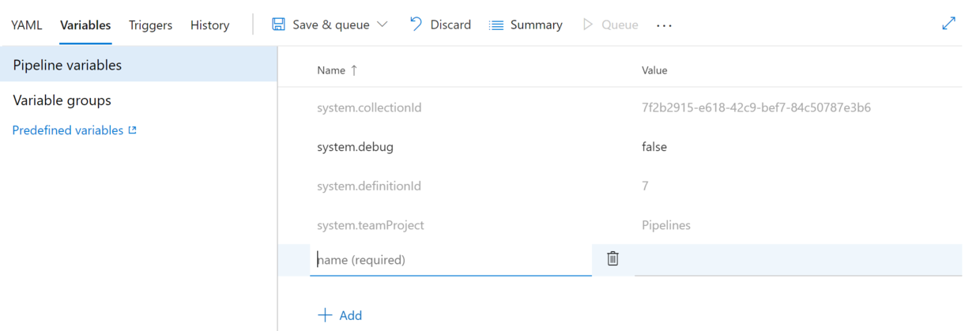Image resolution: width=980 pixels, height=331 pixels.
Task: Toggle full screen with the expand arrows icon
Action: tap(948, 23)
